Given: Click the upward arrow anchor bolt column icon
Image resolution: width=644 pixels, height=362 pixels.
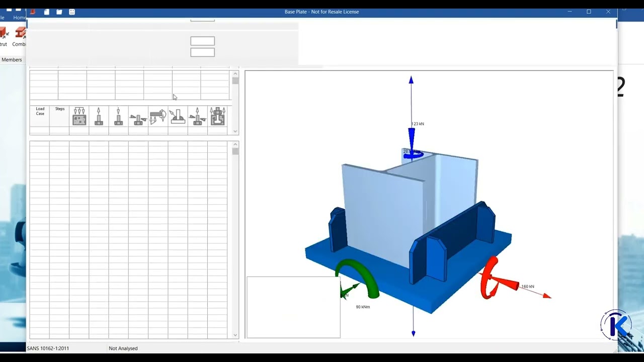Looking at the screenshot, I should click(x=99, y=116).
